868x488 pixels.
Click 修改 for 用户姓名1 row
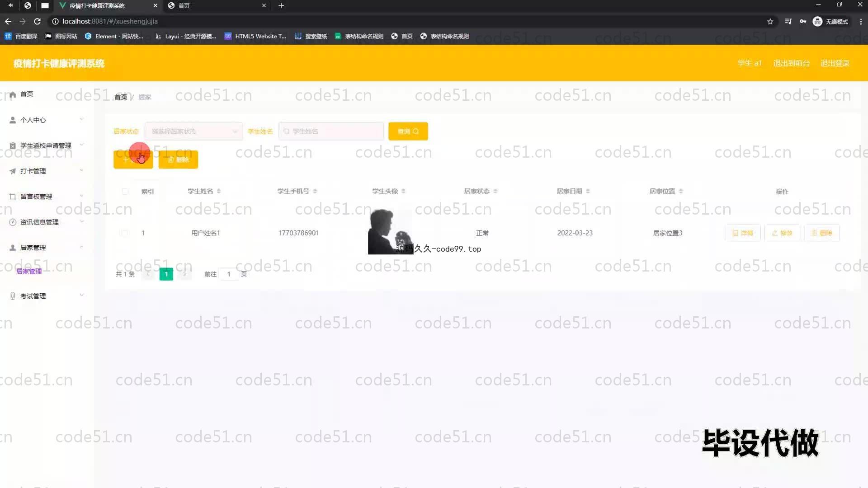(782, 233)
